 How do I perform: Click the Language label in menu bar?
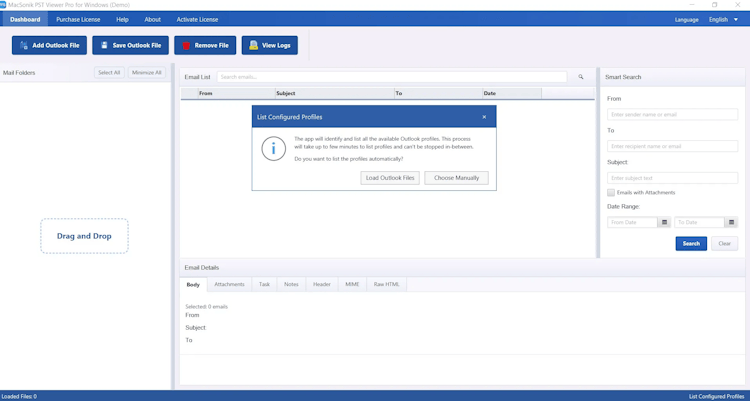pos(687,20)
